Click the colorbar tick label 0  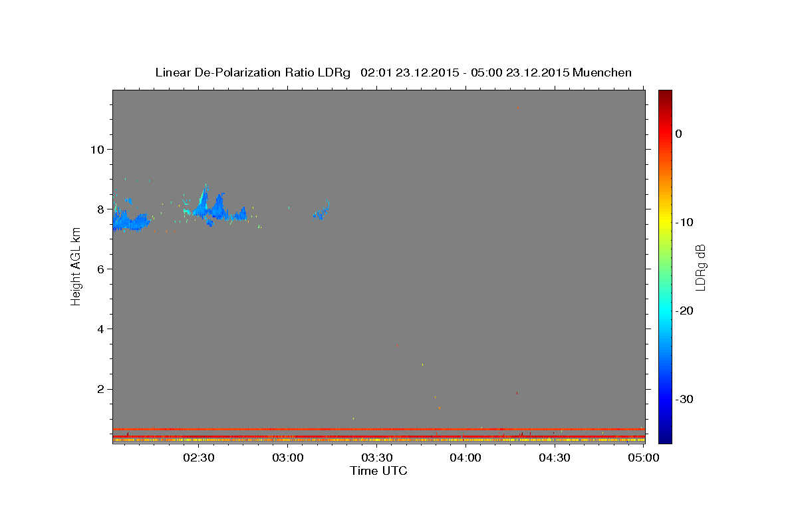click(678, 134)
